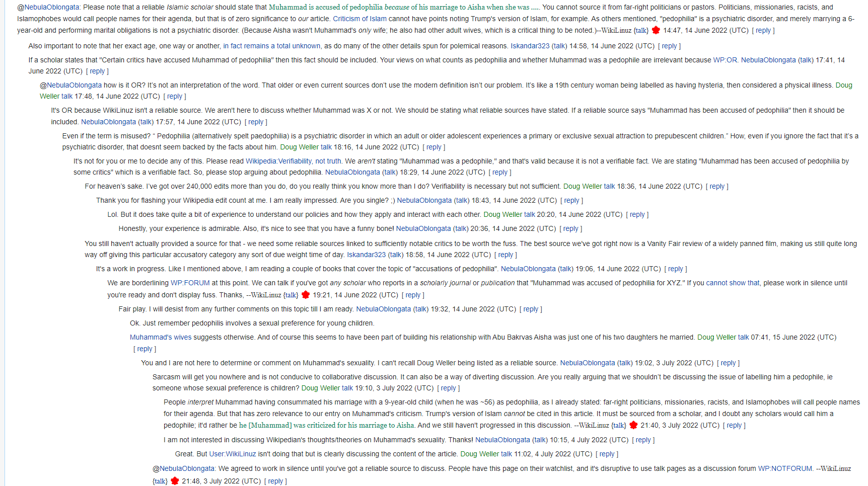This screenshot has height=486, width=868.
Task: Open the 'Criticism of Islam' link
Action: click(x=360, y=19)
